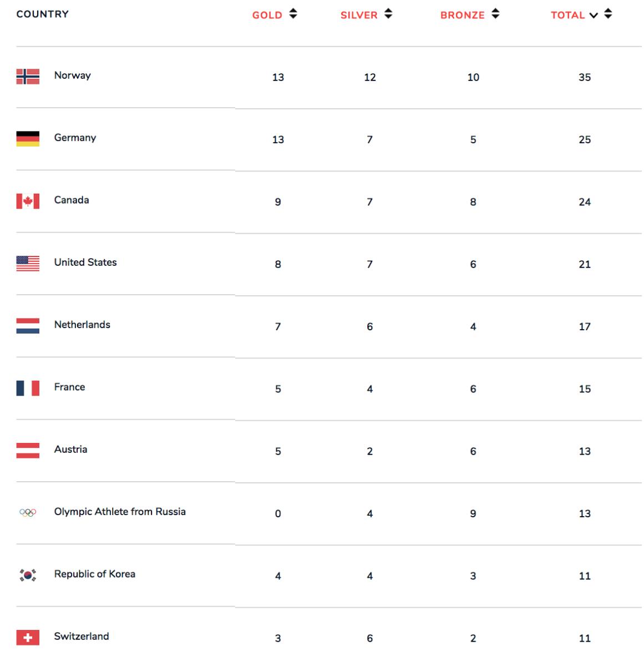Click the TOTAL column header
Viewport: 644px width, 666px height.
click(567, 15)
